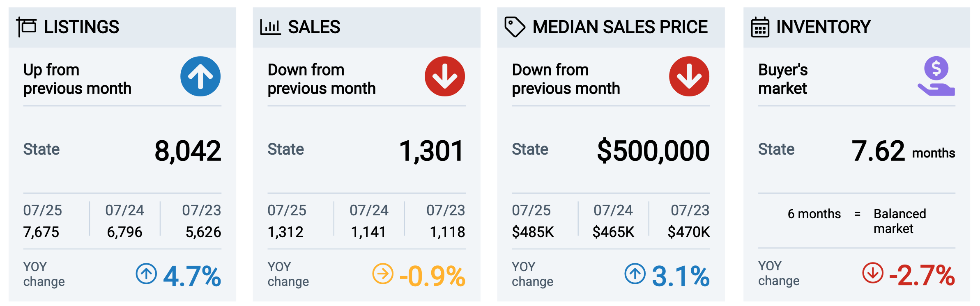Screen dimensions: 980x306
Task: Click the 07/23 median price $470K
Action: [x=689, y=232]
